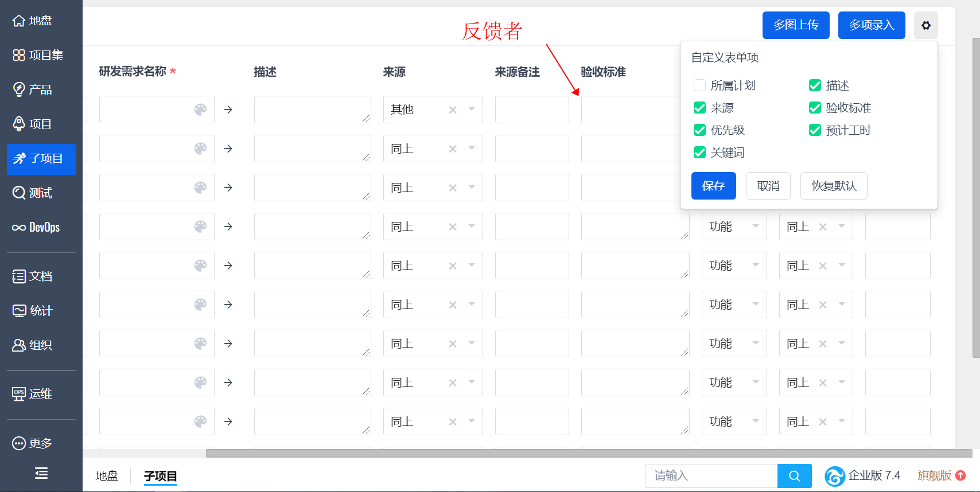
Task: Focus the 请输入 search field
Action: [711, 476]
